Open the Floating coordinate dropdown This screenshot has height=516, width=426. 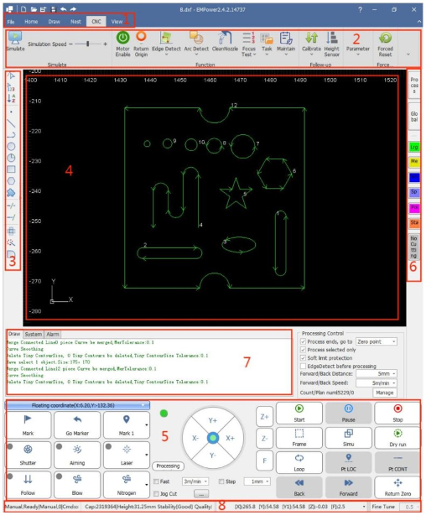click(77, 405)
